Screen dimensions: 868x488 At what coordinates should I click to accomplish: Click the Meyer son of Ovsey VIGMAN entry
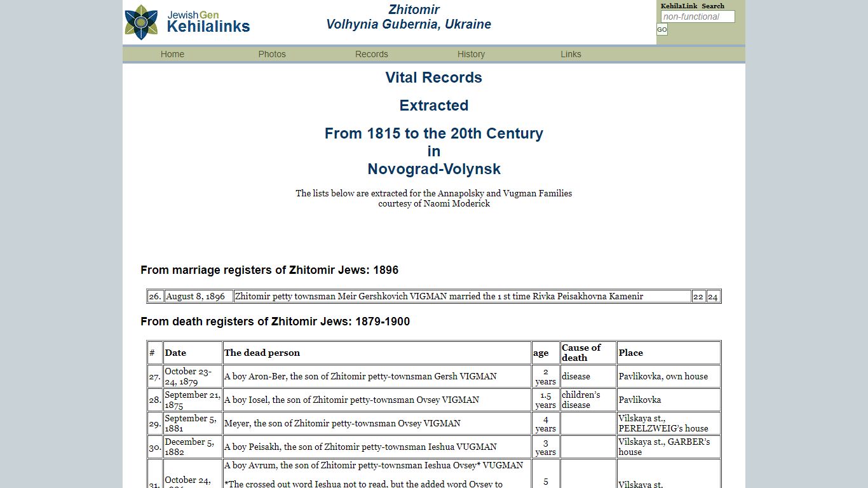(377, 423)
